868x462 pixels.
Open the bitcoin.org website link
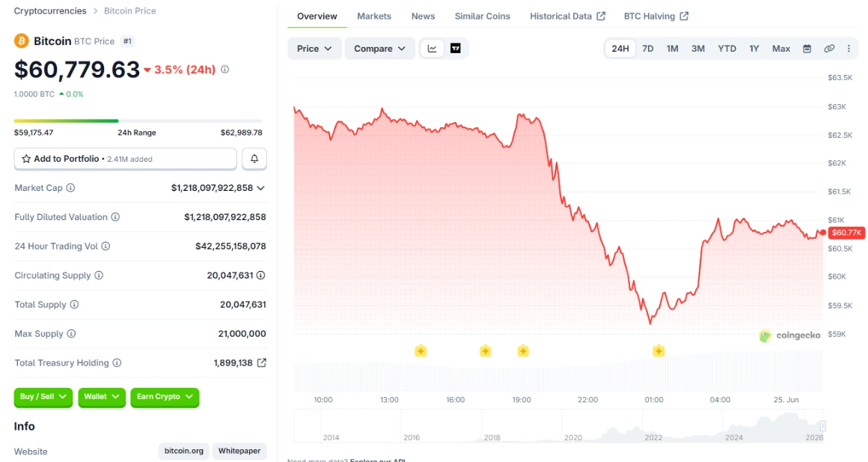pyautogui.click(x=184, y=451)
